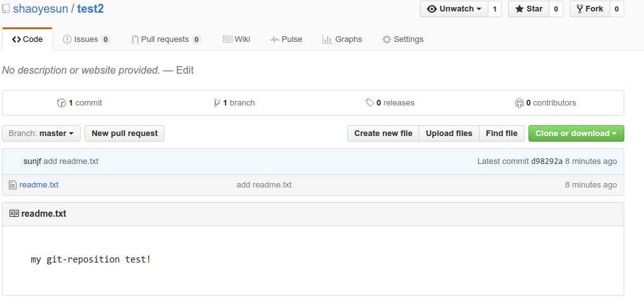Open the shaoyesun user profile link

coord(40,9)
